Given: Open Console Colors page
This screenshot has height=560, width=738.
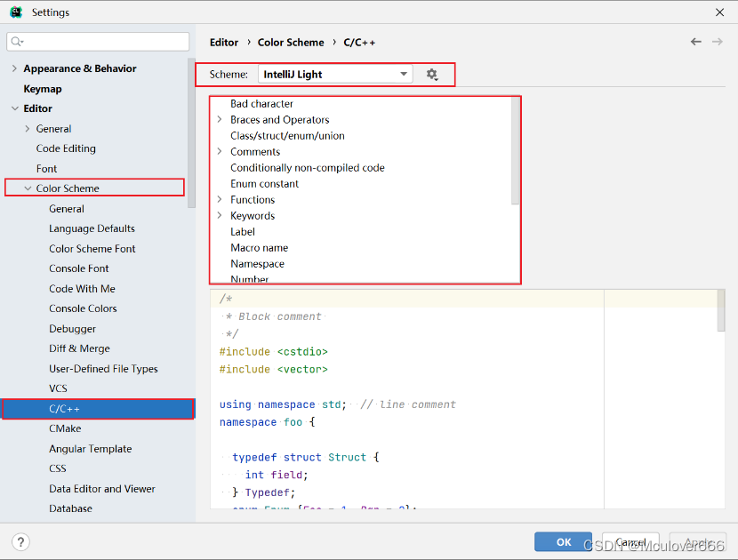Looking at the screenshot, I should [83, 308].
